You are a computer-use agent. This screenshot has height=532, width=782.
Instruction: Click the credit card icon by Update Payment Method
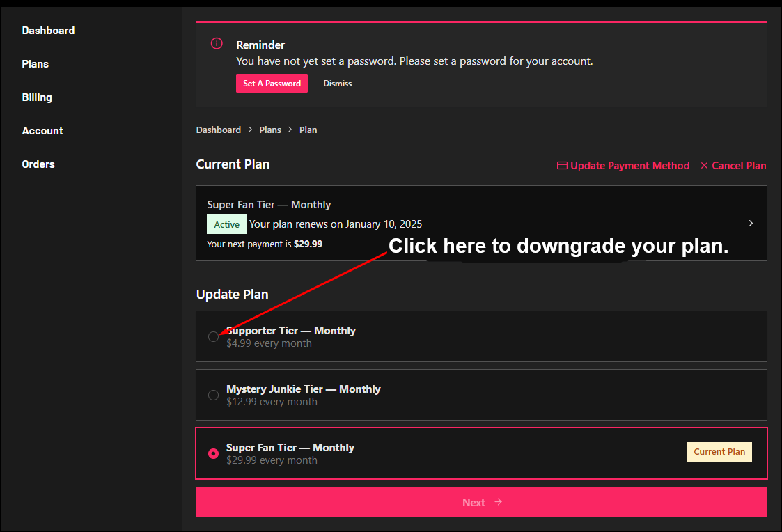point(562,166)
